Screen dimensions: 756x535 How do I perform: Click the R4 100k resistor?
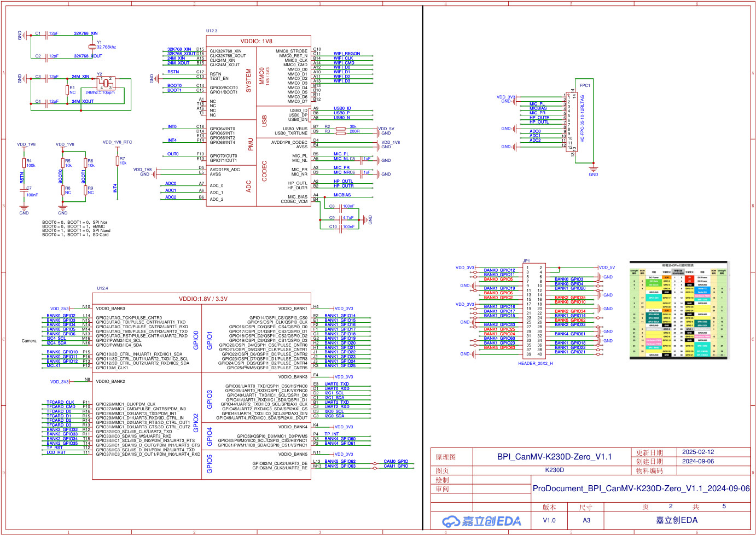pyautogui.click(x=24, y=162)
